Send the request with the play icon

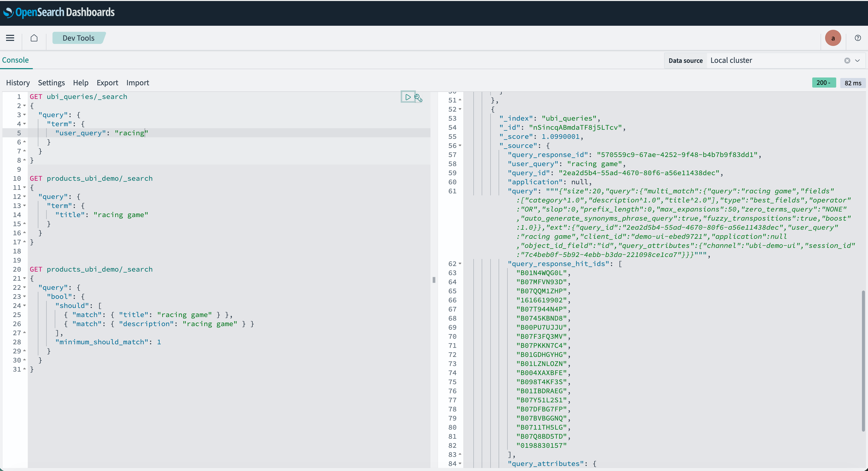(408, 97)
